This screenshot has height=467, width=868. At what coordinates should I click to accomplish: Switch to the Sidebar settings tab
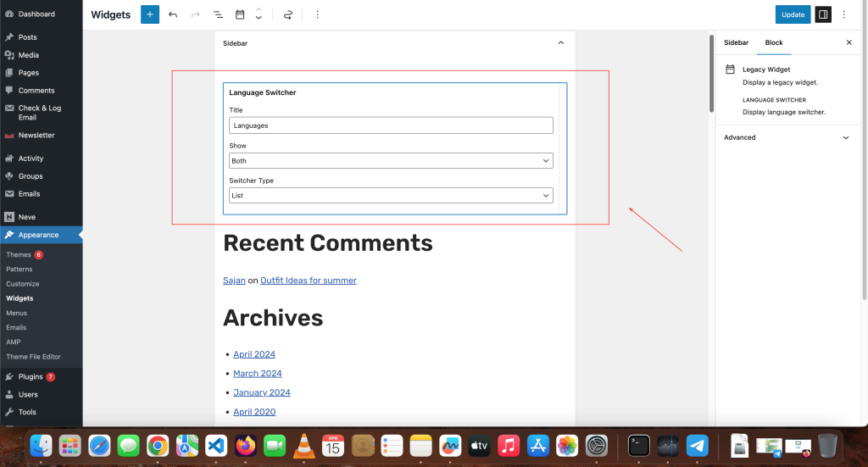(736, 42)
